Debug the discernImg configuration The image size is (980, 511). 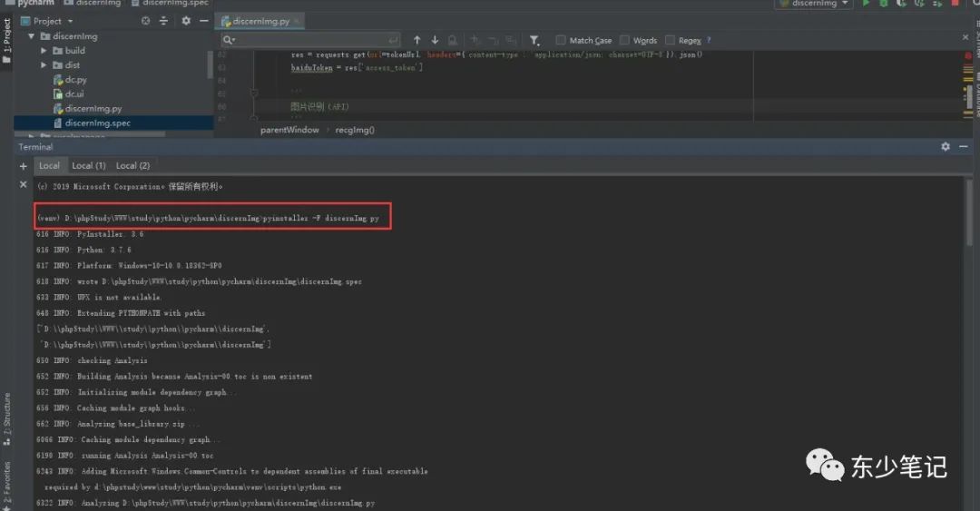[884, 3]
